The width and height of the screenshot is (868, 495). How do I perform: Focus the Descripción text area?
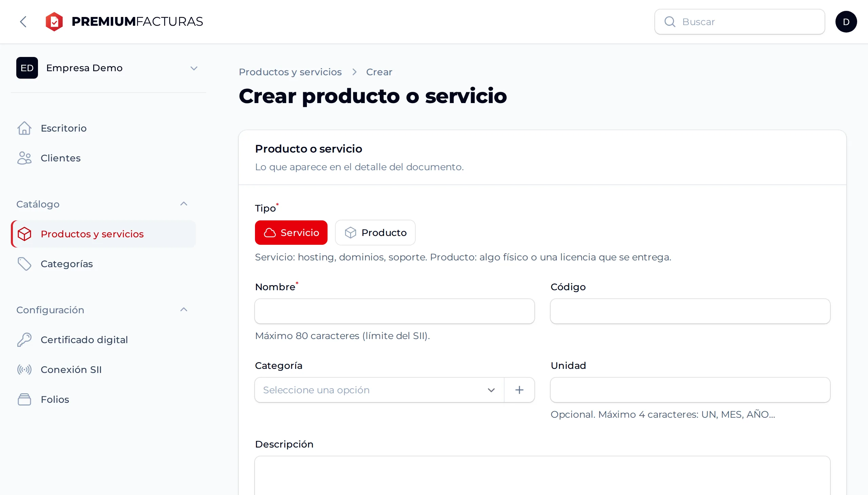(542, 476)
